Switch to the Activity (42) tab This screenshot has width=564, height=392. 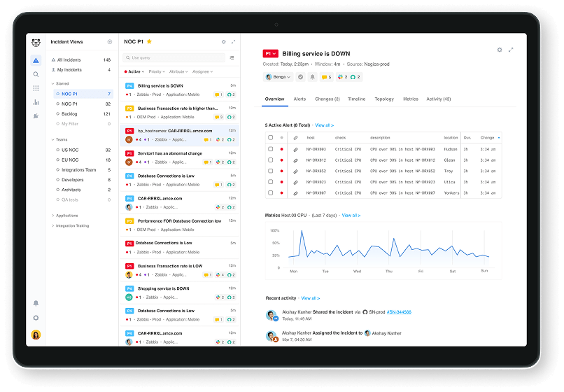point(439,99)
